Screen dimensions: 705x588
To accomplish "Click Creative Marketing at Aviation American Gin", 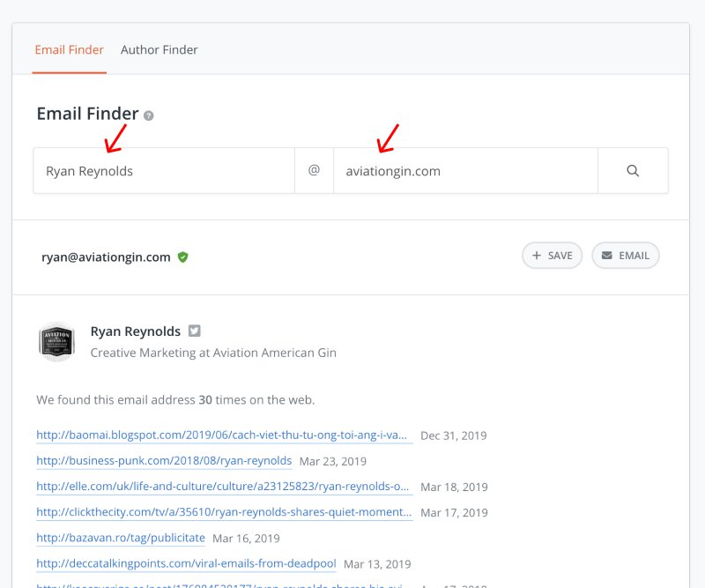I will (x=213, y=353).
